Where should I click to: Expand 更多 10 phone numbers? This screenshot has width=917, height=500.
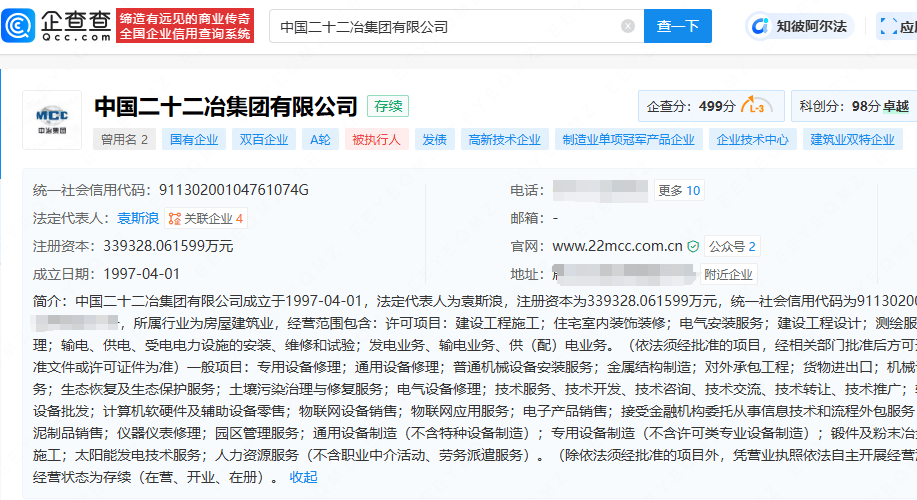[679, 190]
